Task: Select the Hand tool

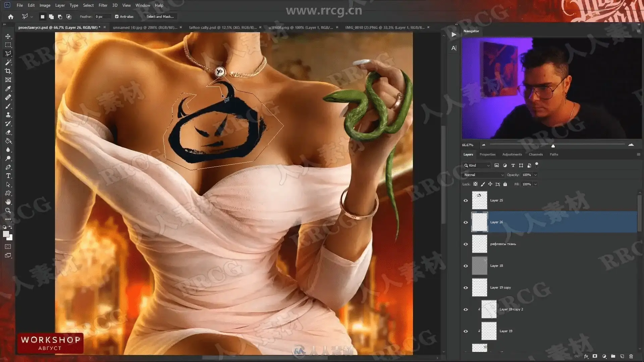Action: point(8,202)
